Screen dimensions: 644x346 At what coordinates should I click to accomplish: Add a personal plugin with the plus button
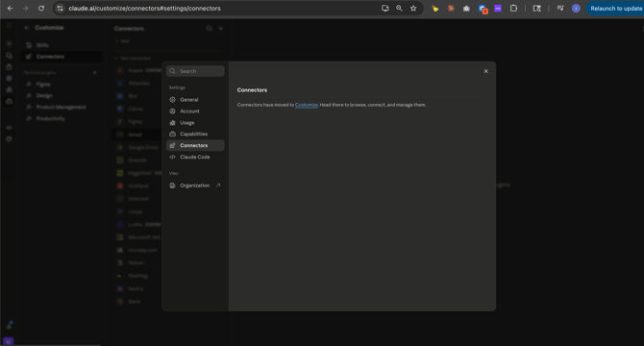pyautogui.click(x=95, y=73)
